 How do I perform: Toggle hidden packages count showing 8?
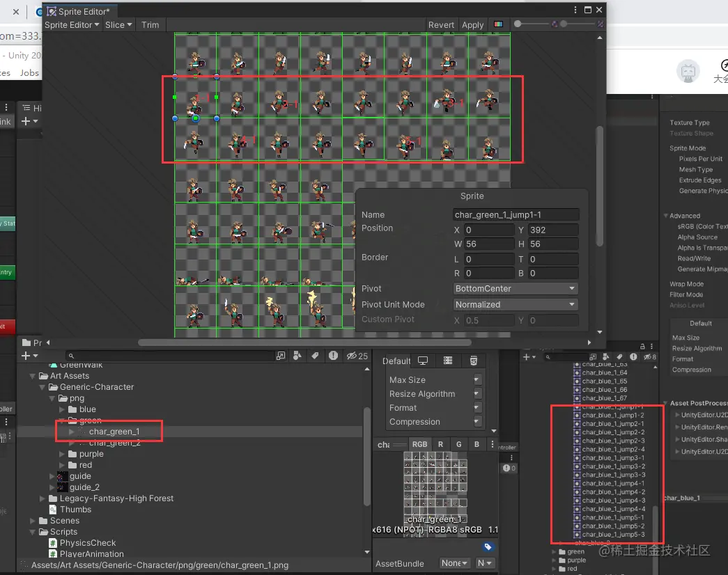(x=650, y=357)
